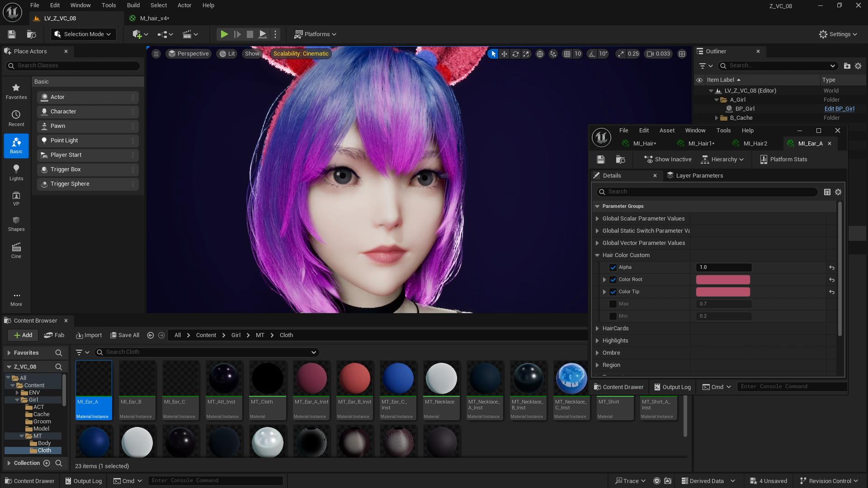Screen dimensions: 868x488
Task: Expand the HairCards parameter group
Action: (x=597, y=328)
